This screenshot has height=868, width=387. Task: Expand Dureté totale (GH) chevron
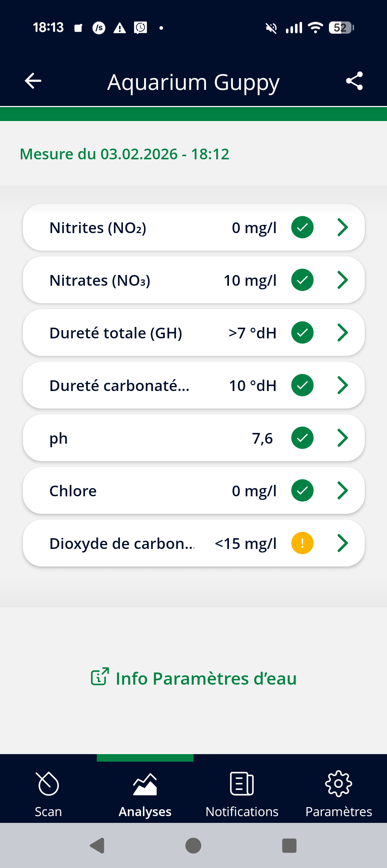tap(343, 333)
